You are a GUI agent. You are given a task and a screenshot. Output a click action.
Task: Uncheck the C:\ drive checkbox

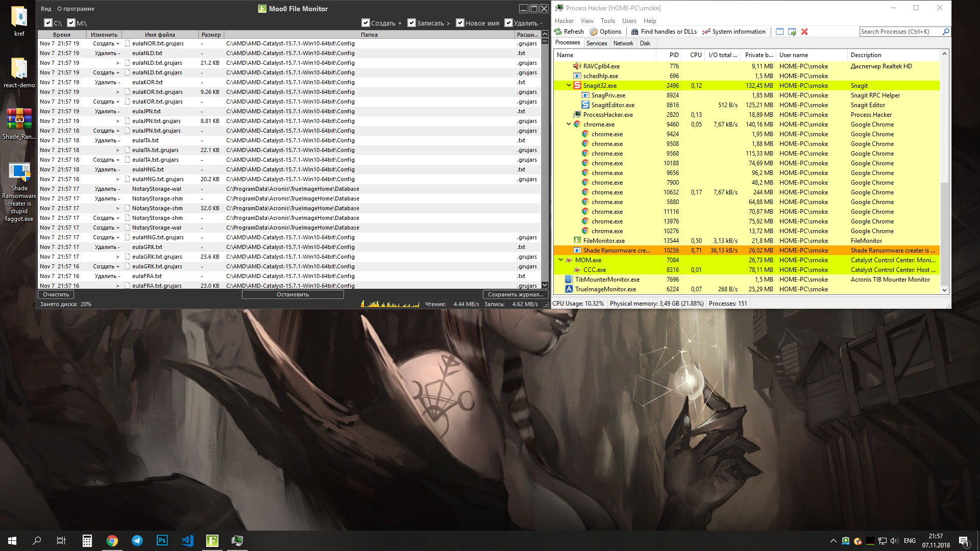pyautogui.click(x=48, y=23)
